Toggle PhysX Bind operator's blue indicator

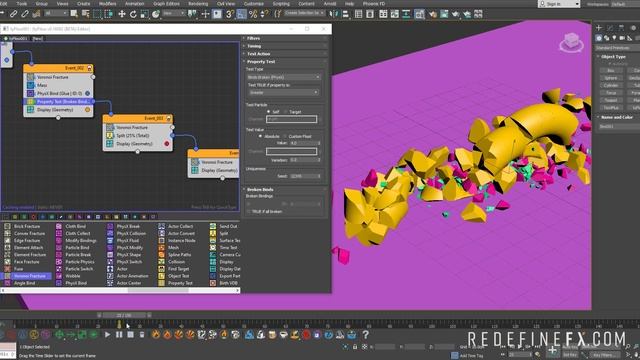[87, 93]
